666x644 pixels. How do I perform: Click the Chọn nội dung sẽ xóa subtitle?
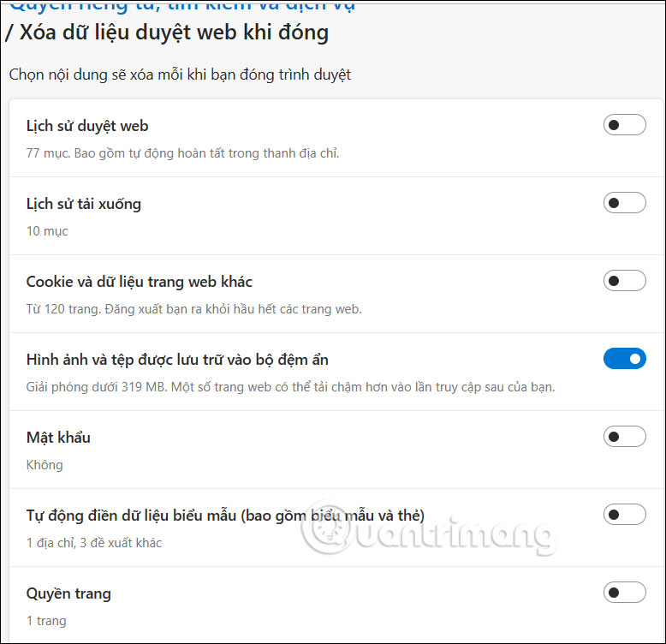point(180,75)
